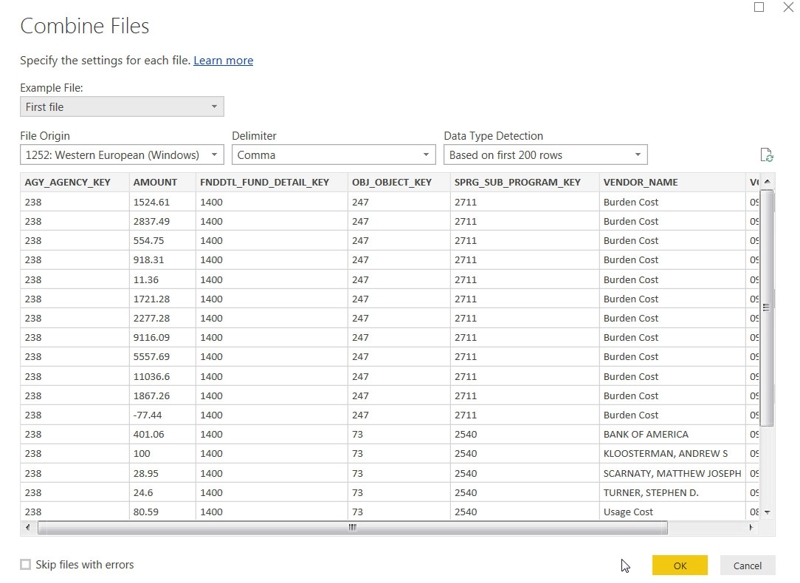800x583 pixels.
Task: Click the amount cell 9116.09
Action: [x=162, y=337]
